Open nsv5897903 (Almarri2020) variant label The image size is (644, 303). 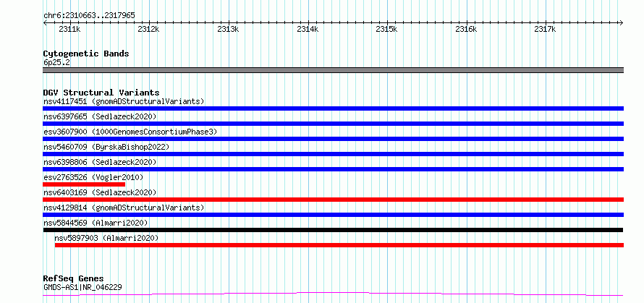[x=106, y=238]
